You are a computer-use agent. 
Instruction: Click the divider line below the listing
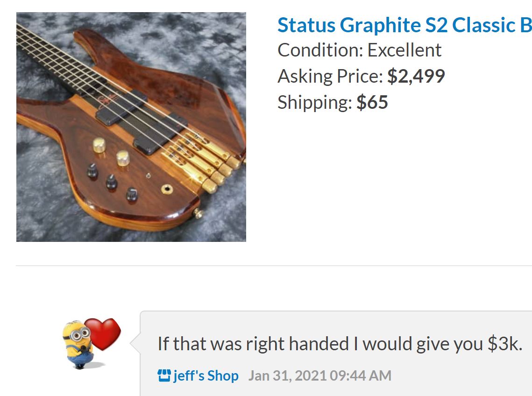pos(274,266)
